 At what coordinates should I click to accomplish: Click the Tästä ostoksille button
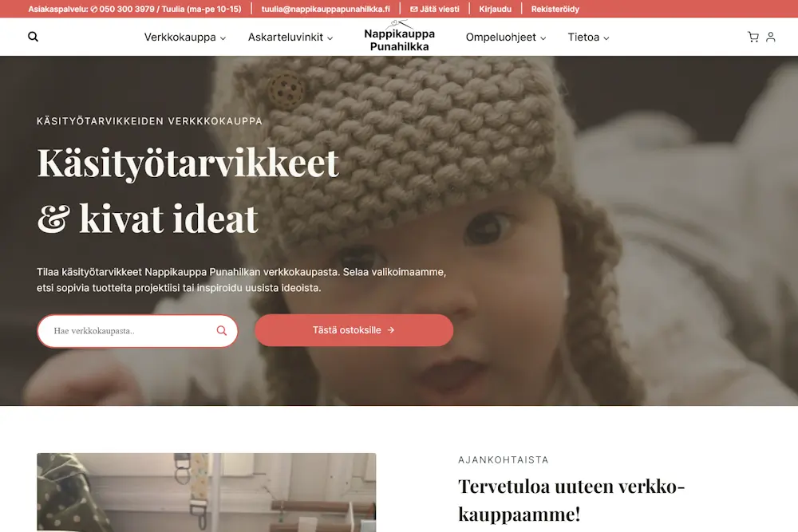(x=354, y=330)
